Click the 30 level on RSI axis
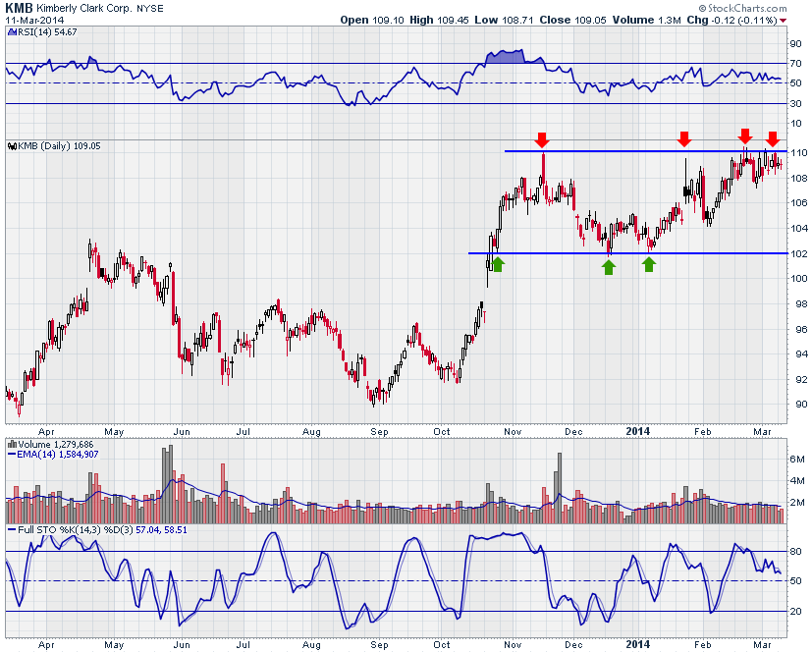This screenshot has height=652, width=812. [795, 103]
